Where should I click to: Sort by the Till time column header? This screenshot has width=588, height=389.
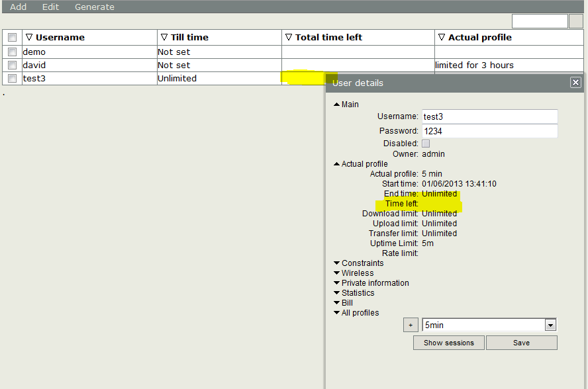[219, 38]
